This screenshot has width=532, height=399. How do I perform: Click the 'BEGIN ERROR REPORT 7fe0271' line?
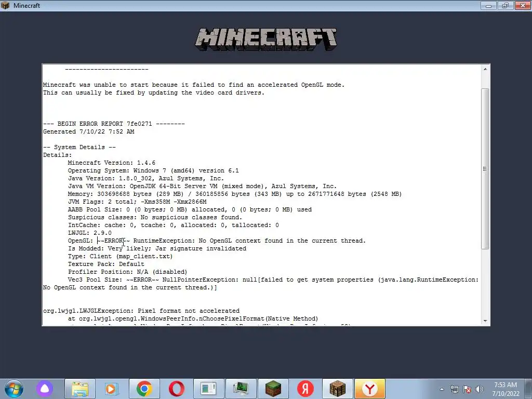114,124
